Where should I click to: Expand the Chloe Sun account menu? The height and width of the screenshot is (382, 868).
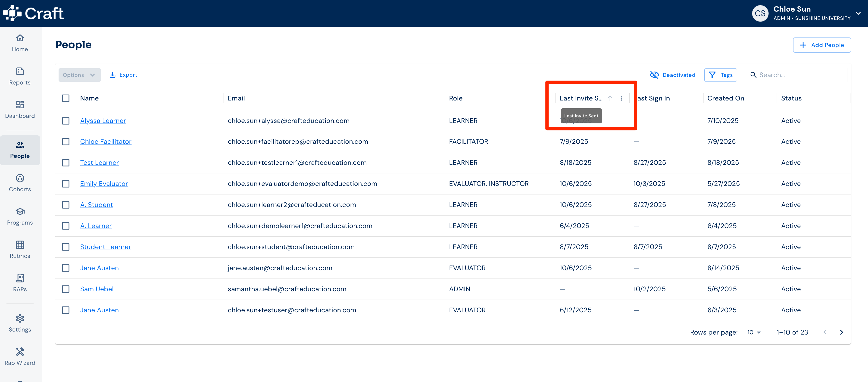(x=858, y=13)
